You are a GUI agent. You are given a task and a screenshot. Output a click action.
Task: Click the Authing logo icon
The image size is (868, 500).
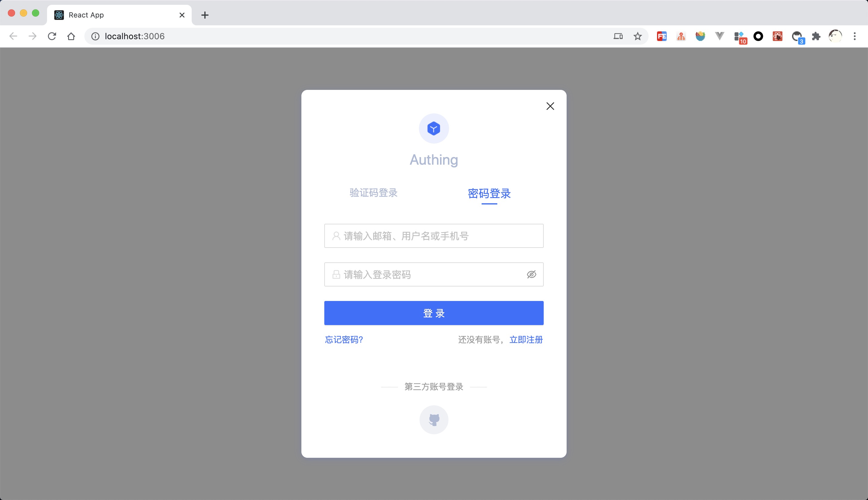tap(433, 128)
